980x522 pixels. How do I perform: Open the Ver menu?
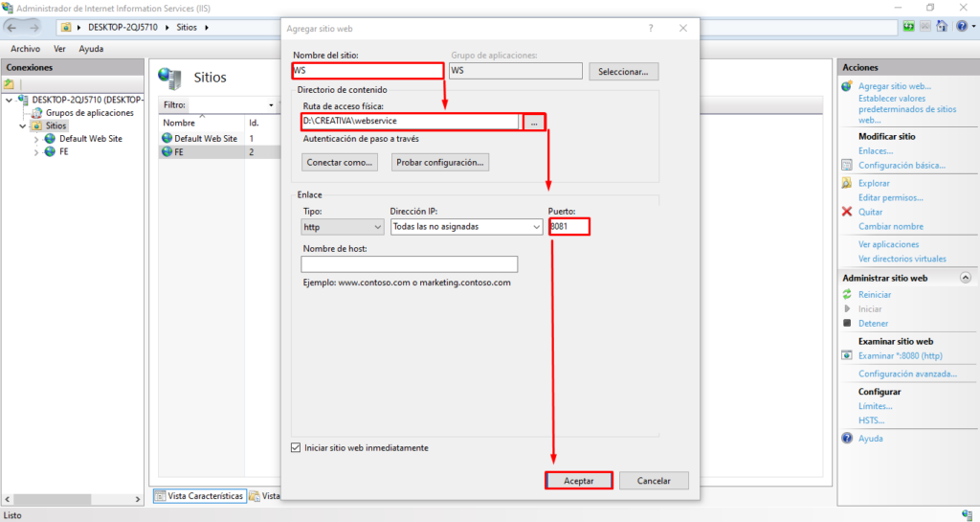pyautogui.click(x=59, y=49)
